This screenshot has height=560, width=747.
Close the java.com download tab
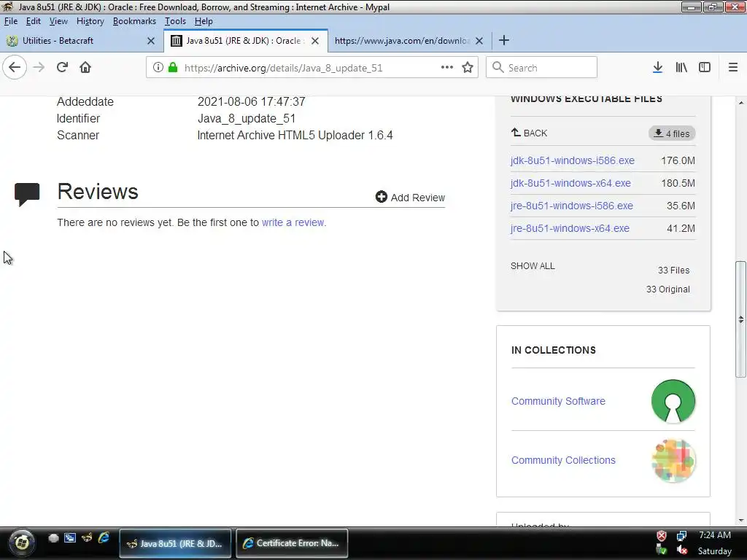point(479,41)
